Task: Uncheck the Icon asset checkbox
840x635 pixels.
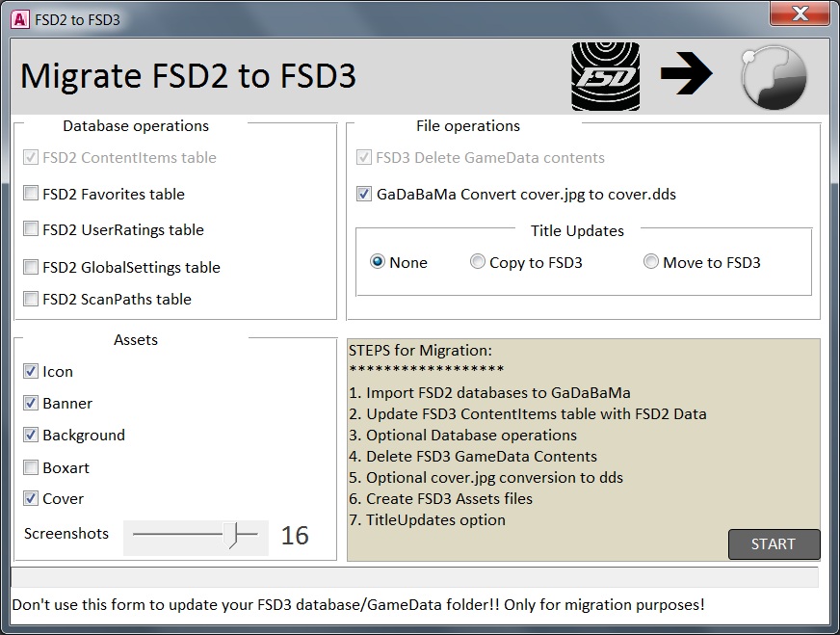Action: [31, 371]
